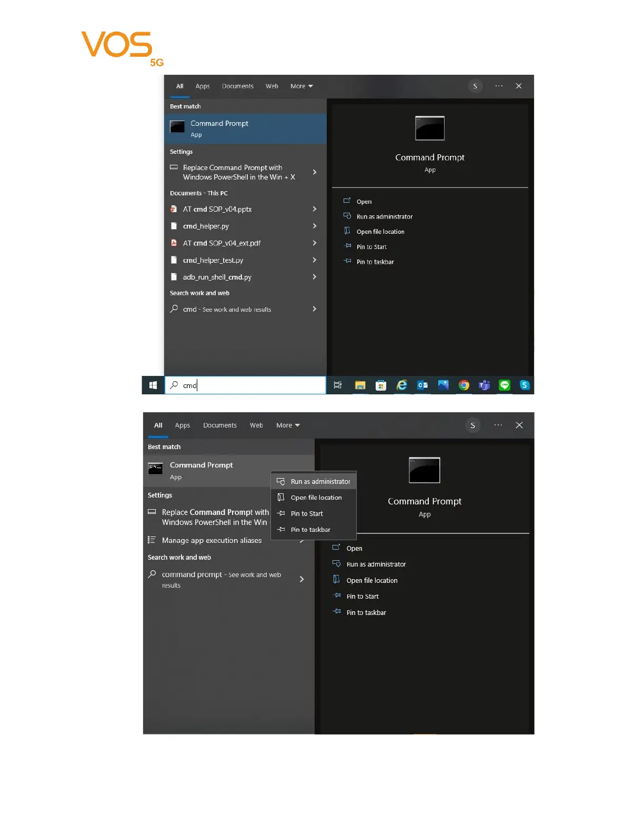Screen dimensions: 644x834
Task: Expand arrow for adb_run_shell_cmd.py
Action: [x=315, y=277]
